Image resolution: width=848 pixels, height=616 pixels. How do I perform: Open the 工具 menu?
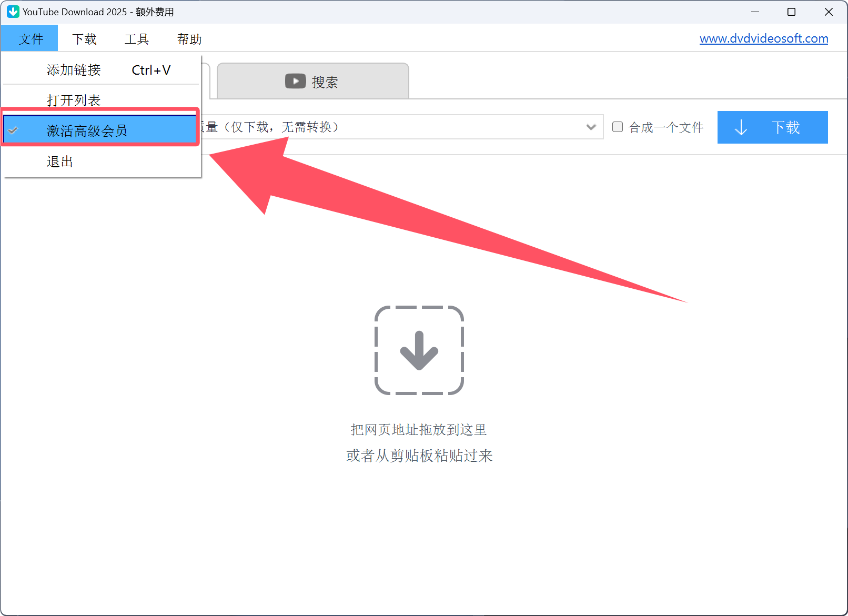pyautogui.click(x=137, y=39)
